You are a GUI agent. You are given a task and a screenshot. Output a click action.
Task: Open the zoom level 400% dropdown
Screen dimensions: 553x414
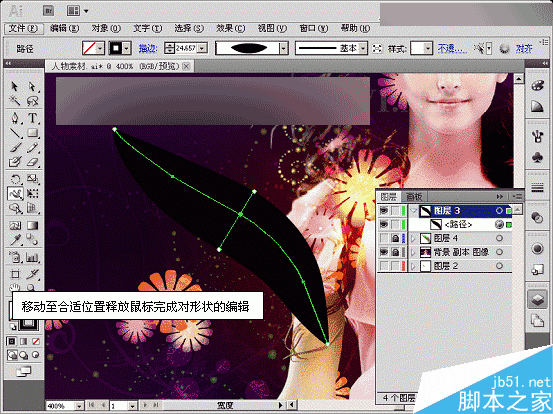tap(79, 406)
